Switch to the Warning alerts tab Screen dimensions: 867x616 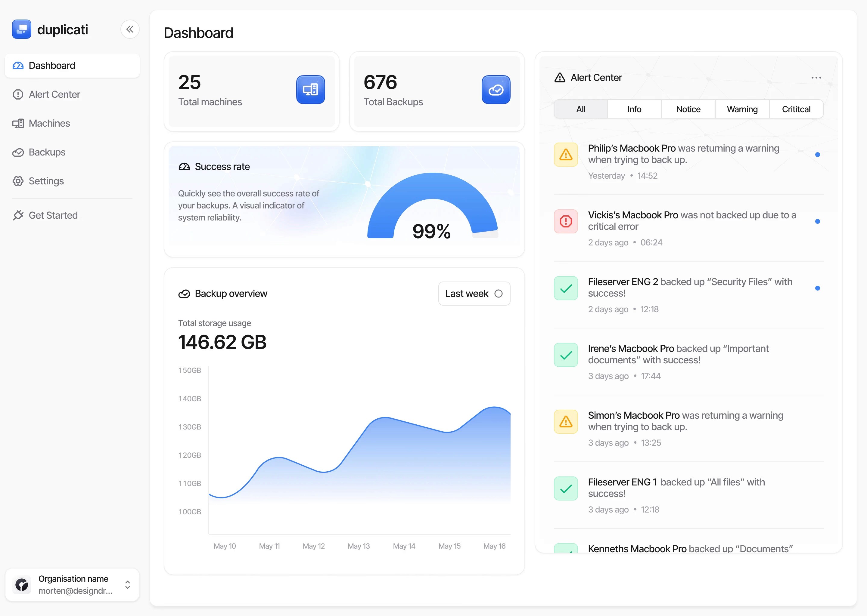(742, 109)
